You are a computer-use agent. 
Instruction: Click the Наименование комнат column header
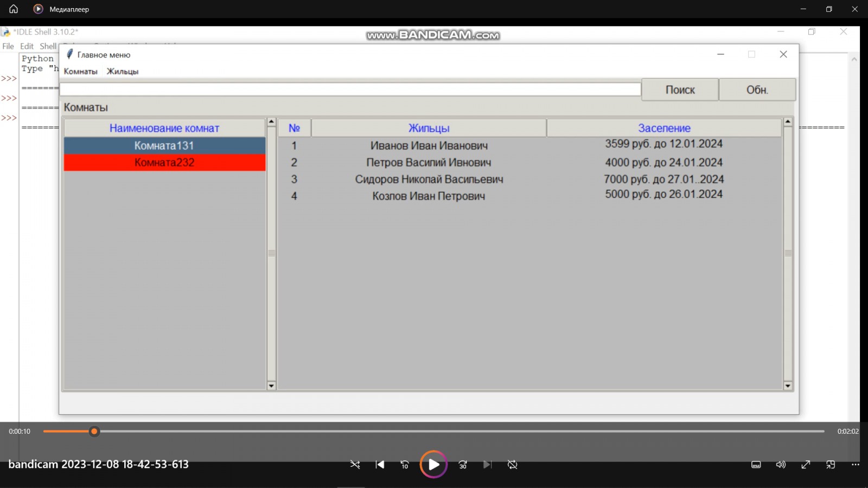(x=164, y=128)
